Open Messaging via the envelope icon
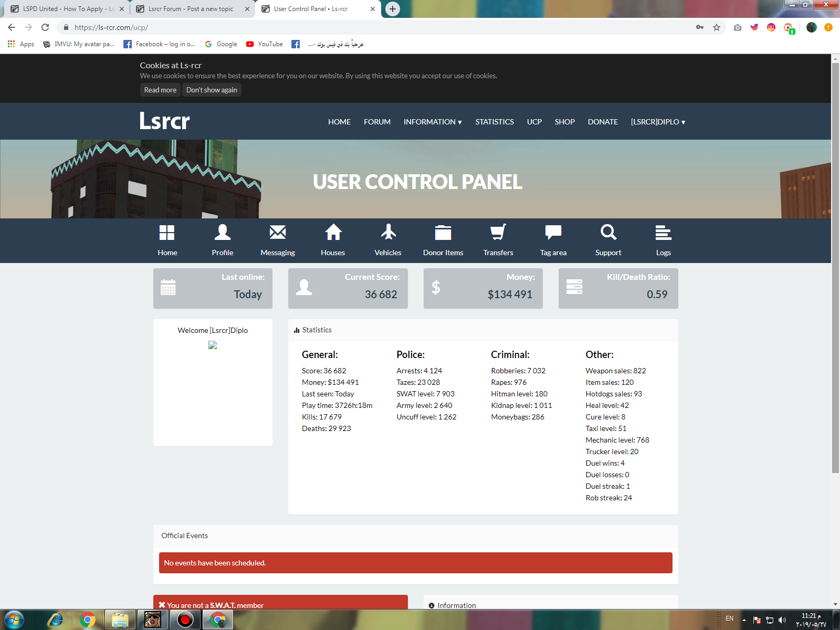840x630 pixels. pos(278,232)
